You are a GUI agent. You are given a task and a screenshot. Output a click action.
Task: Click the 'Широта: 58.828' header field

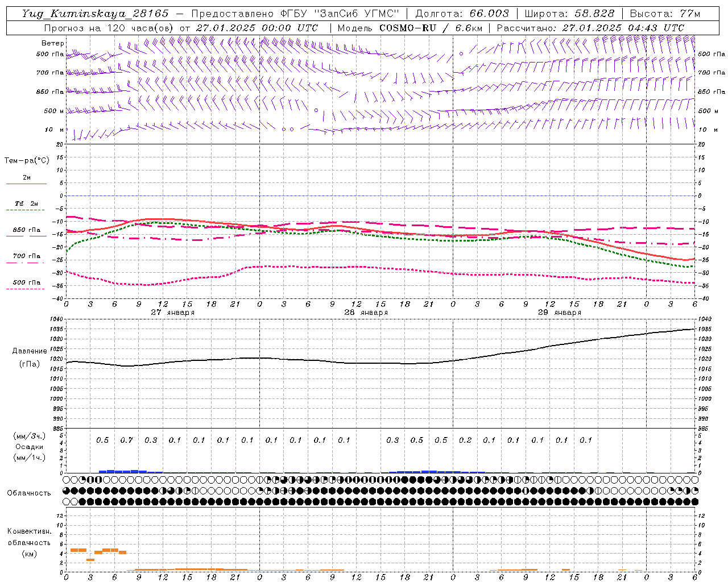(x=569, y=14)
